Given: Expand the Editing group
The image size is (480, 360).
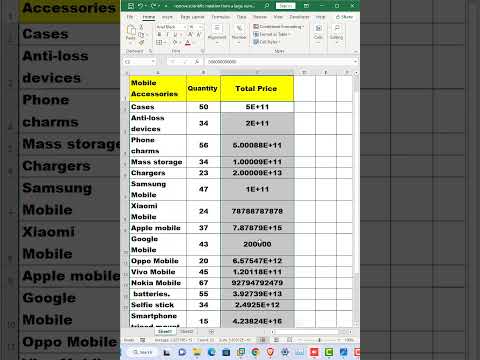Looking at the screenshot, I should [x=336, y=35].
